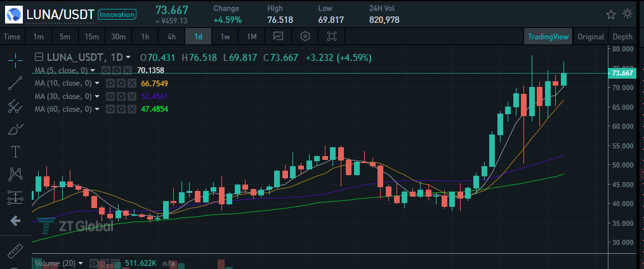The height and width of the screenshot is (269, 644).
Task: Collapse the LUNA_USDT legend box
Action: pos(39,57)
